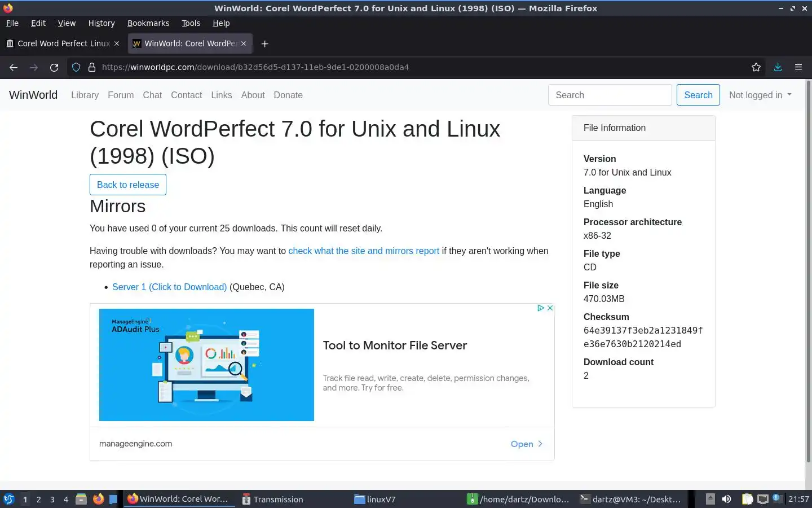This screenshot has height=508, width=812.
Task: Go back to the previous page
Action: (14, 67)
